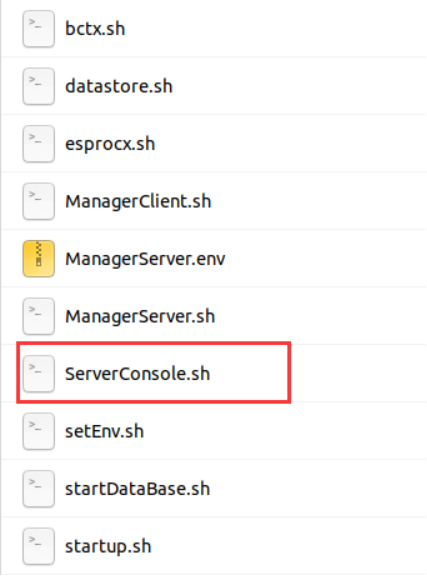427x576 pixels.
Task: Select the ManagerClient.sh script icon
Action: pyautogui.click(x=39, y=202)
